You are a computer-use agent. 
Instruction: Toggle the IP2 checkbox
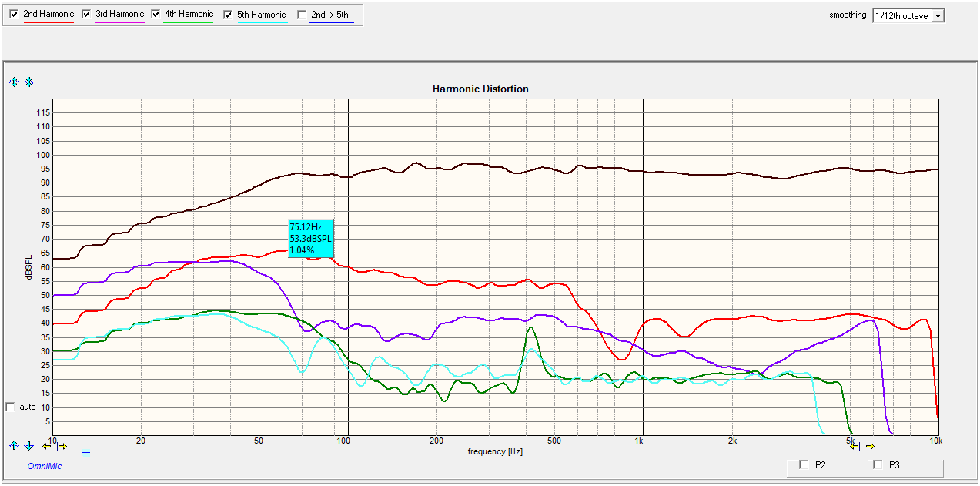[x=804, y=464]
